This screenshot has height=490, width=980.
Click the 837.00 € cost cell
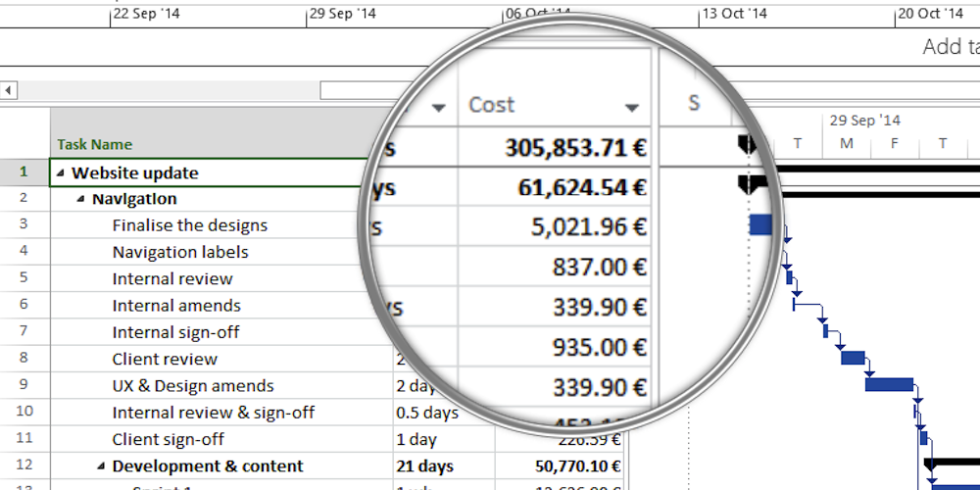pos(597,267)
